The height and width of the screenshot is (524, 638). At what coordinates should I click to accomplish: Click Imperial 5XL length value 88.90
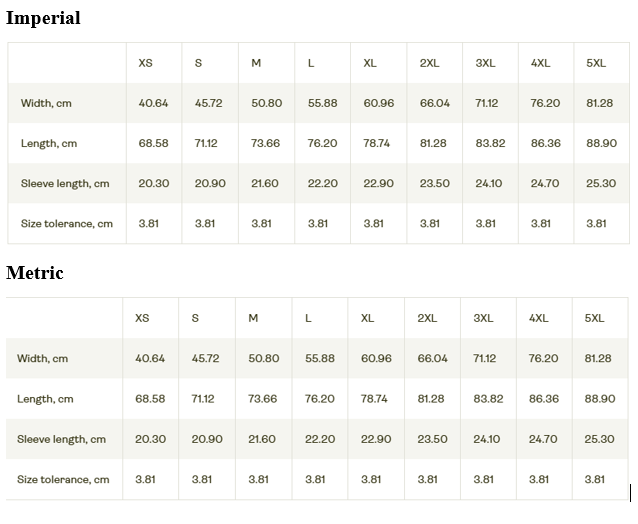601,143
